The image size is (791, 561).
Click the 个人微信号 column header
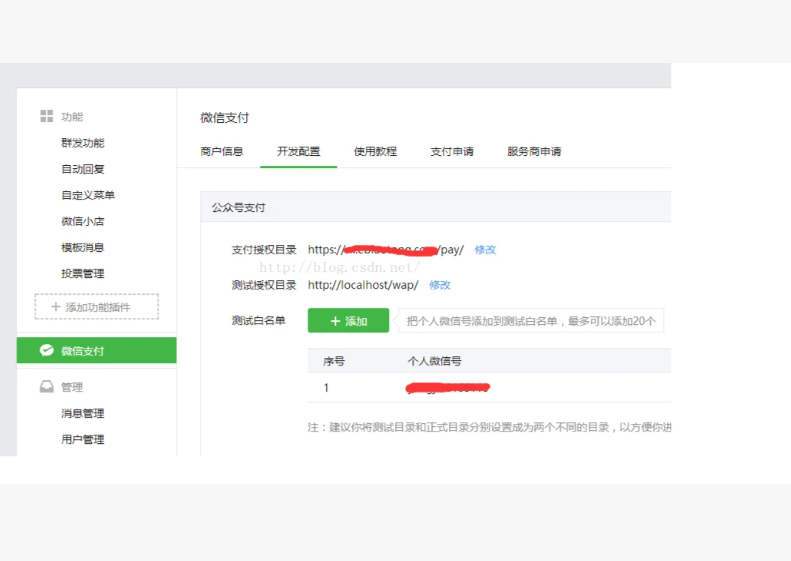click(434, 361)
